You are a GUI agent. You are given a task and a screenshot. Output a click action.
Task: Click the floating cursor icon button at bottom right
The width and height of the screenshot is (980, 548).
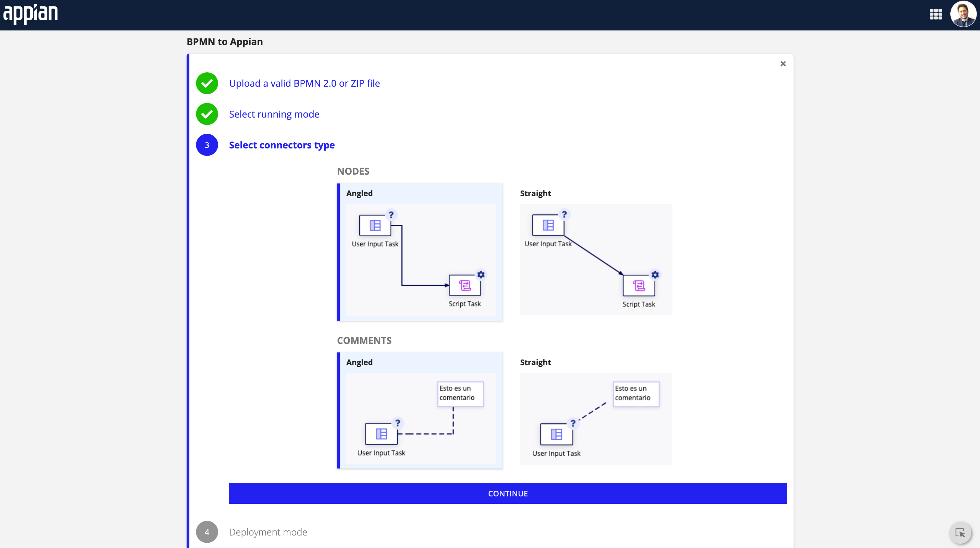point(960,533)
